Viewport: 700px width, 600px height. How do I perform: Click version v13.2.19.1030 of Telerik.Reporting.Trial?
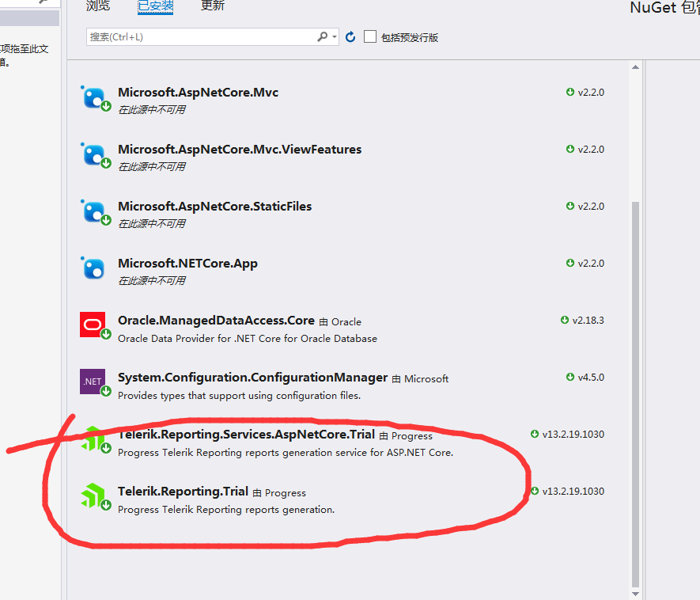click(x=573, y=492)
